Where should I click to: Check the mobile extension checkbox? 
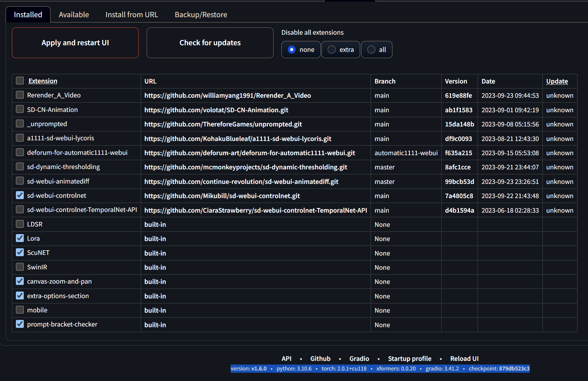19,310
